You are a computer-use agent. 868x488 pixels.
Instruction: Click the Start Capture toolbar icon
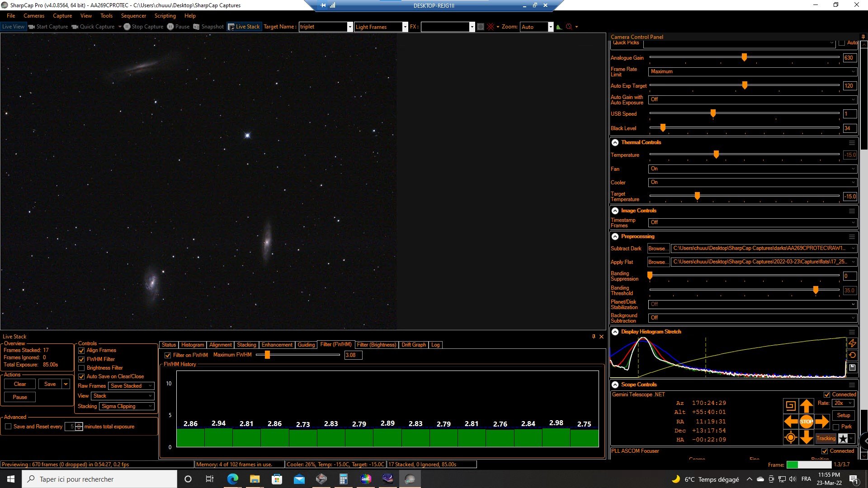click(32, 27)
